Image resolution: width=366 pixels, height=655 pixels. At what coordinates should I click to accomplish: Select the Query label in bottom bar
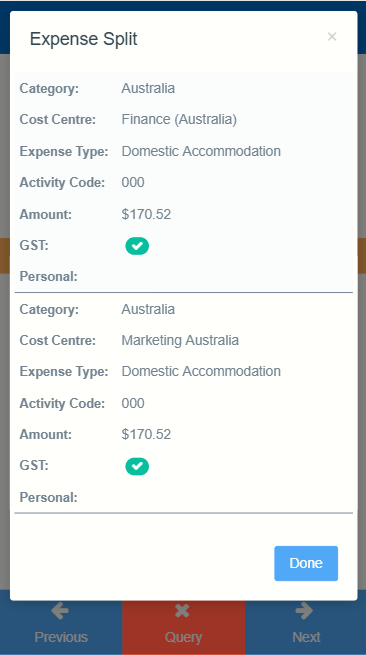[183, 637]
